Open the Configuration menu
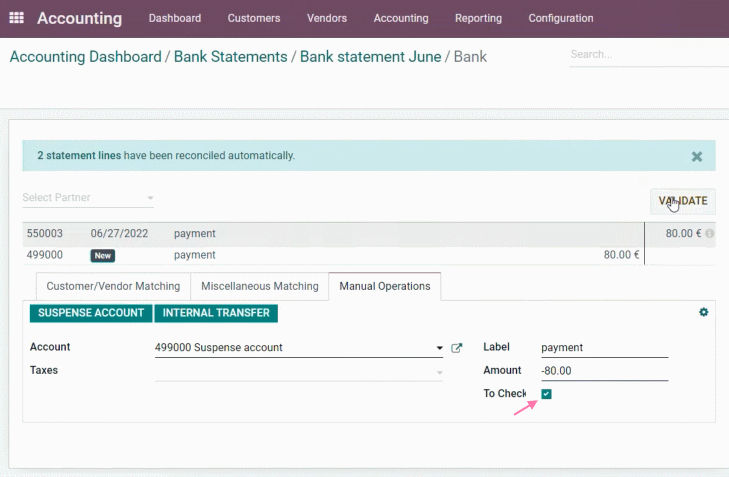Viewport: 729px width, 477px height. (561, 18)
